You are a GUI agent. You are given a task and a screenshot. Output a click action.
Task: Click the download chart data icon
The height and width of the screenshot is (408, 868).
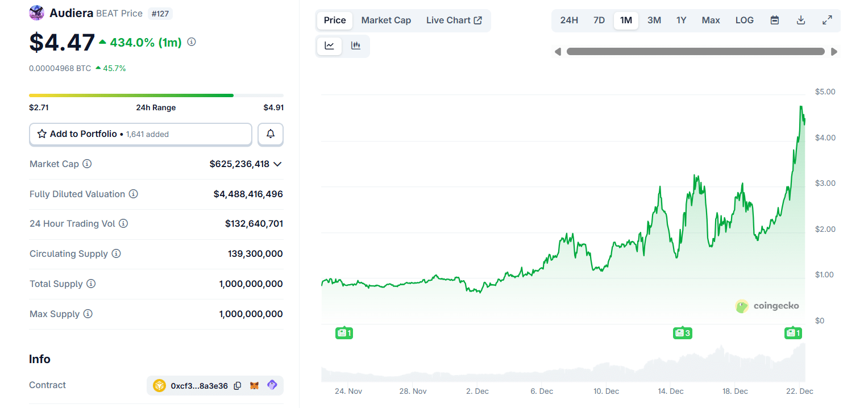point(800,20)
